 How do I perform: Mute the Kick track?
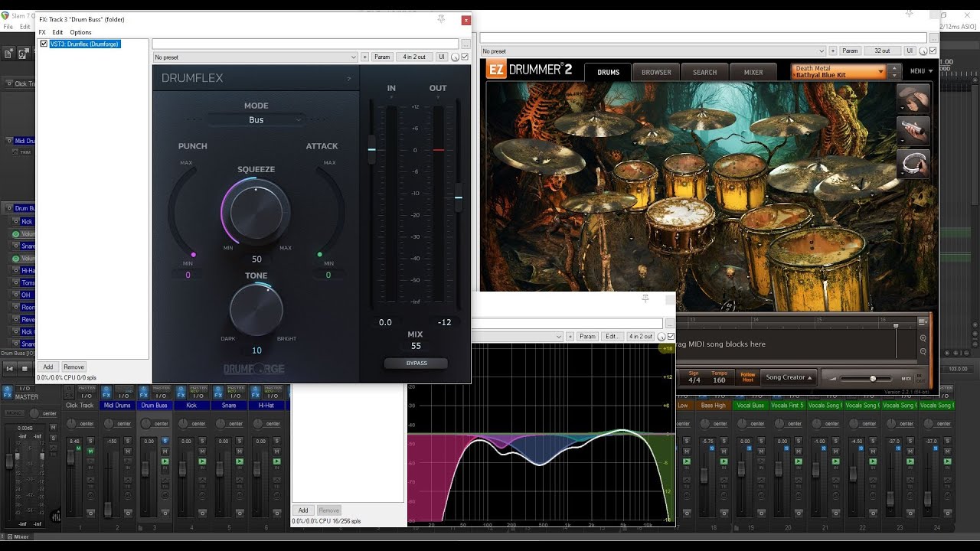(x=203, y=450)
